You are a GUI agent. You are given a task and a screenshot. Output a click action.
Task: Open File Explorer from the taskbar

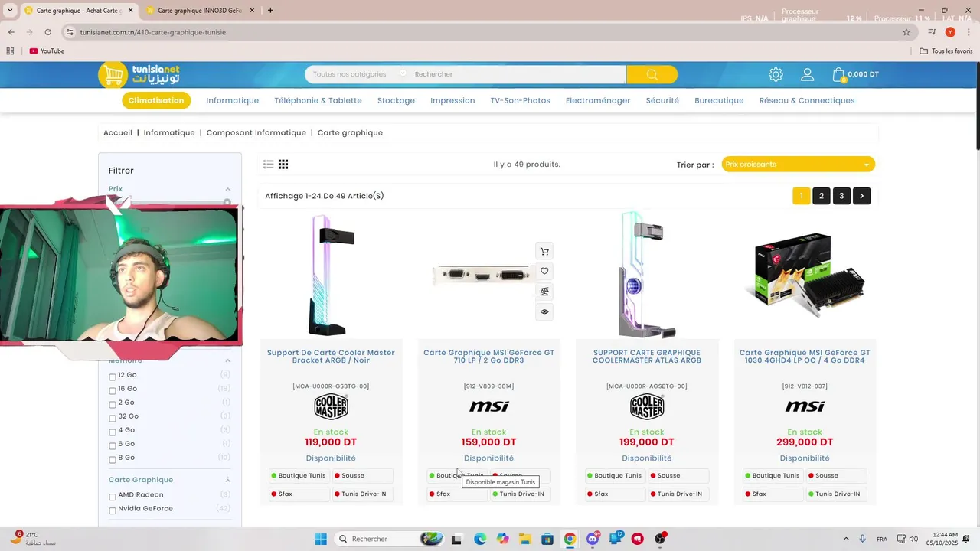coord(524,539)
